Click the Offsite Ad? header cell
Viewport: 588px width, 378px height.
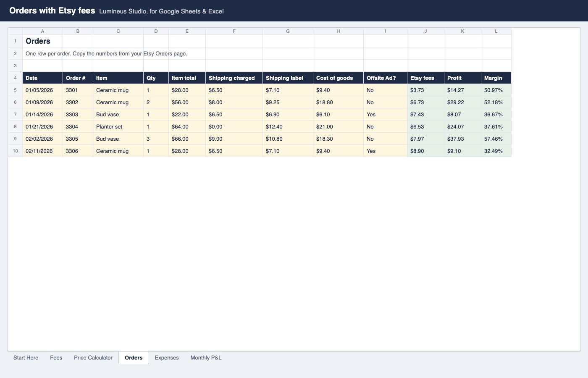click(x=385, y=78)
